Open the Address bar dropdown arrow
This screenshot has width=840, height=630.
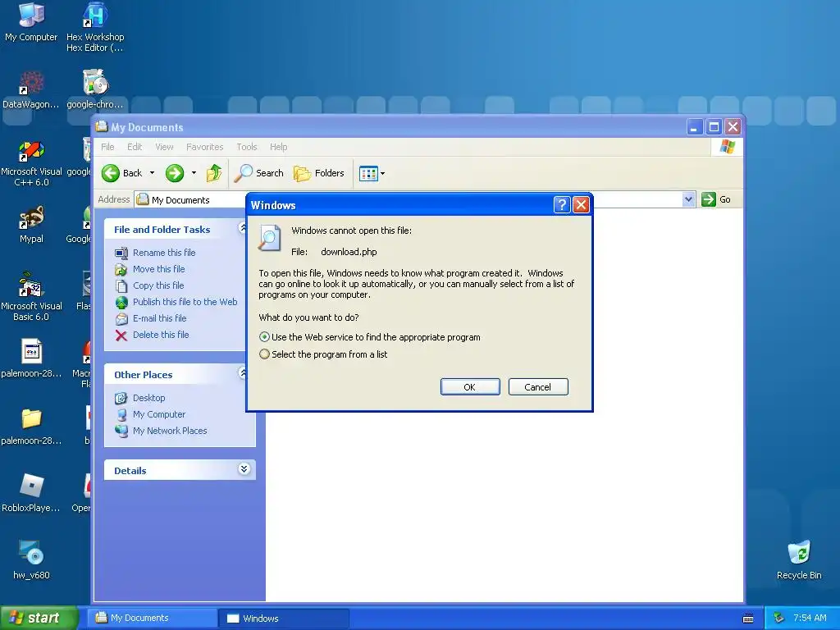[x=688, y=199]
